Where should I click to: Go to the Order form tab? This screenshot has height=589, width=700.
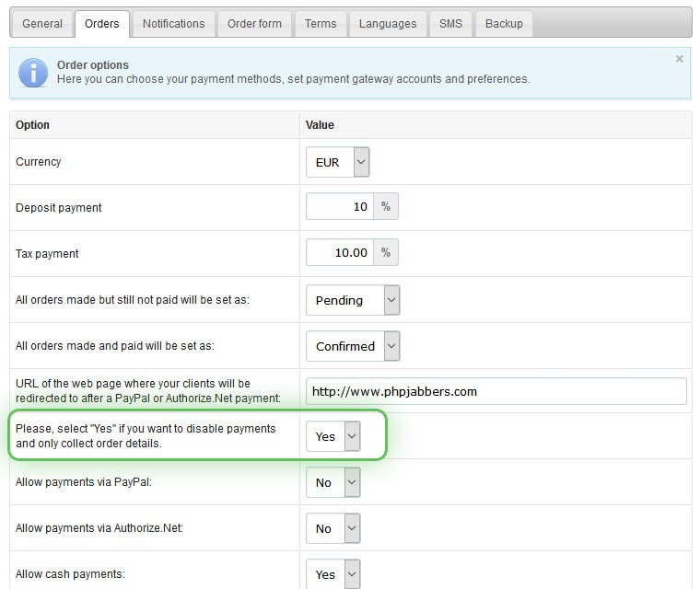[x=254, y=24]
